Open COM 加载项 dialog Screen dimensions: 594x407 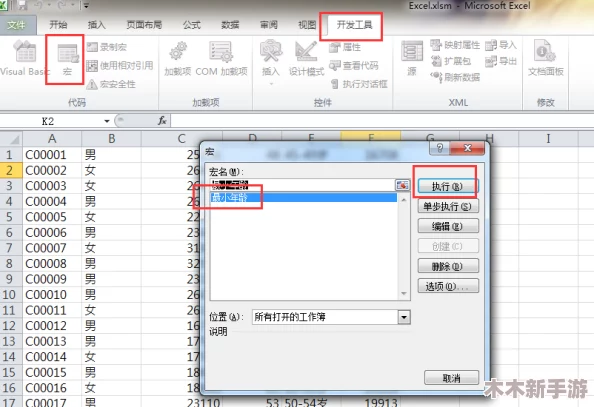coord(221,59)
